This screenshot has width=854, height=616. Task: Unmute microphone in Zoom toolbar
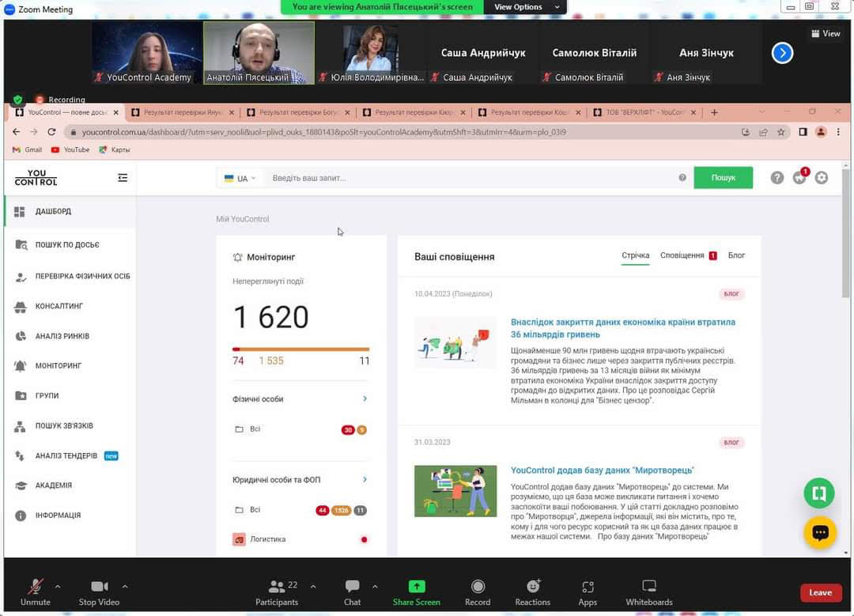click(x=36, y=592)
